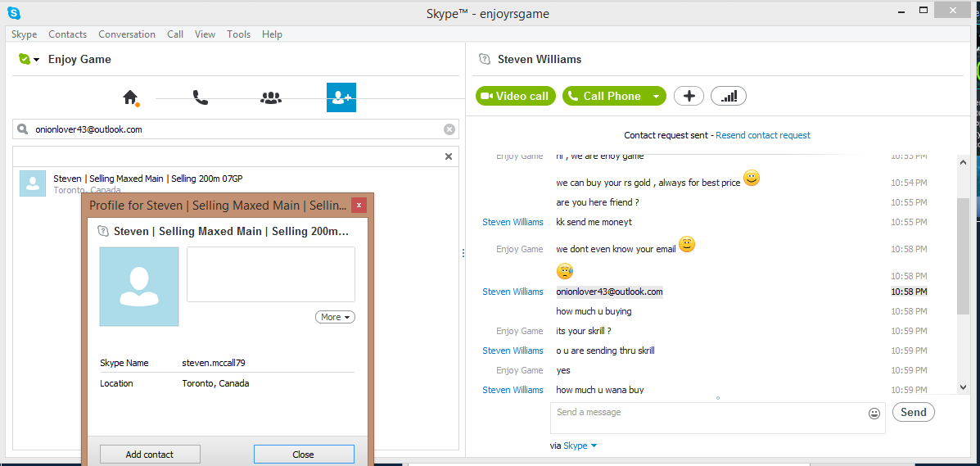This screenshot has height=466, width=980.
Task: Minimize the Skype window
Action: [x=901, y=11]
